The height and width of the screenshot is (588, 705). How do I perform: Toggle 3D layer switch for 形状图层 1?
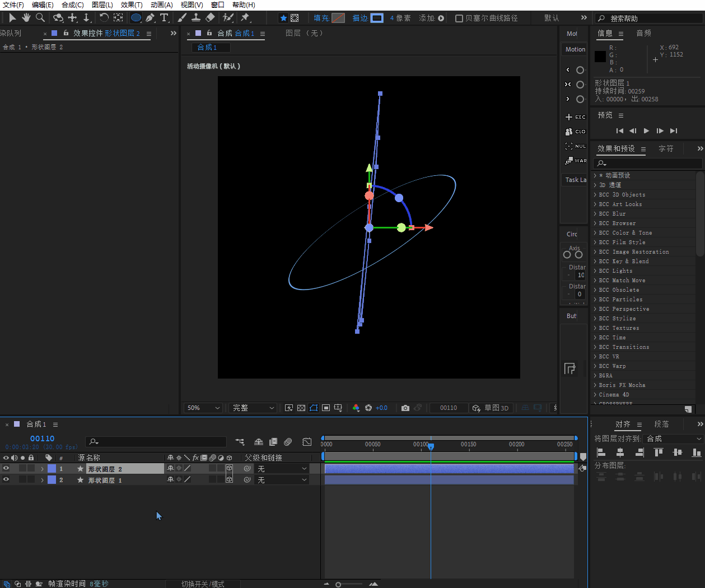(229, 480)
